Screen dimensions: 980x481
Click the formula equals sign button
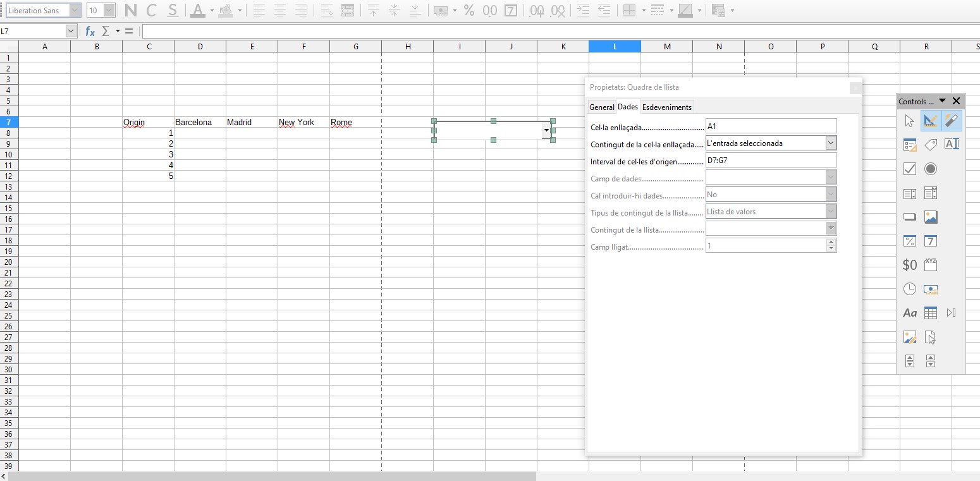point(129,31)
